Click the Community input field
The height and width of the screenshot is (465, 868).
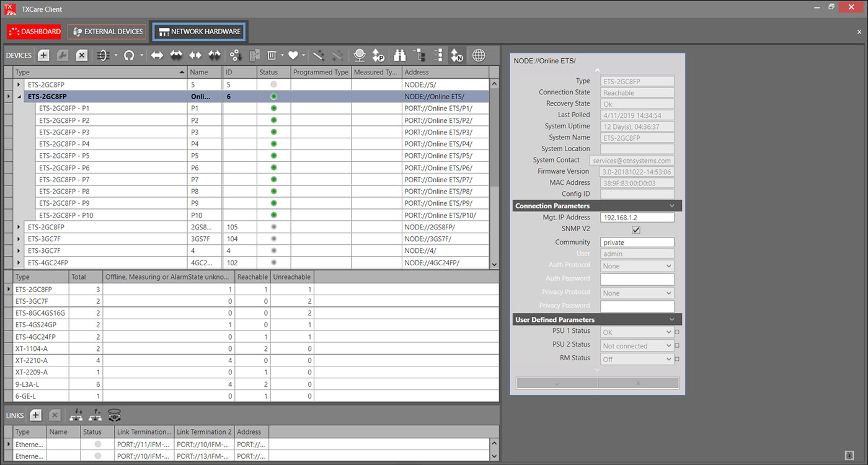(x=637, y=242)
